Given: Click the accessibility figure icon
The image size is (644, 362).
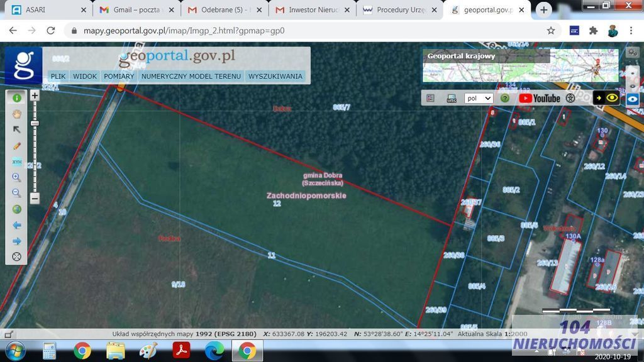Looking at the screenshot, I should [570, 98].
